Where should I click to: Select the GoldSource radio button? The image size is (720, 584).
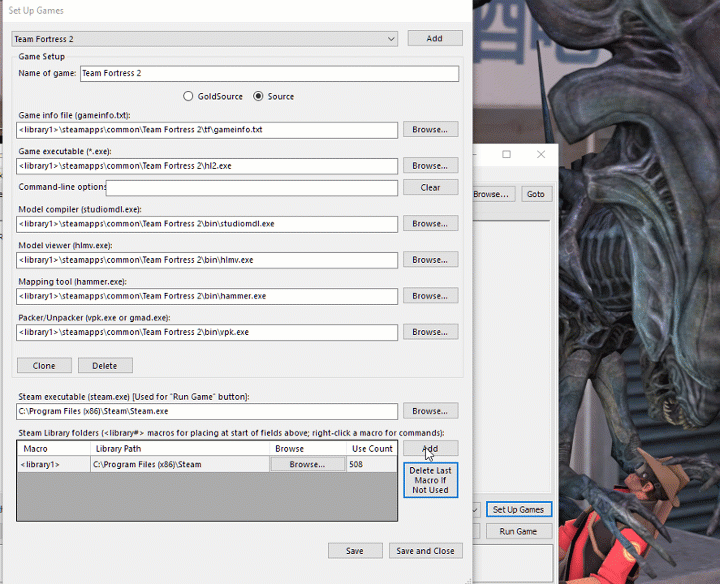[213, 96]
